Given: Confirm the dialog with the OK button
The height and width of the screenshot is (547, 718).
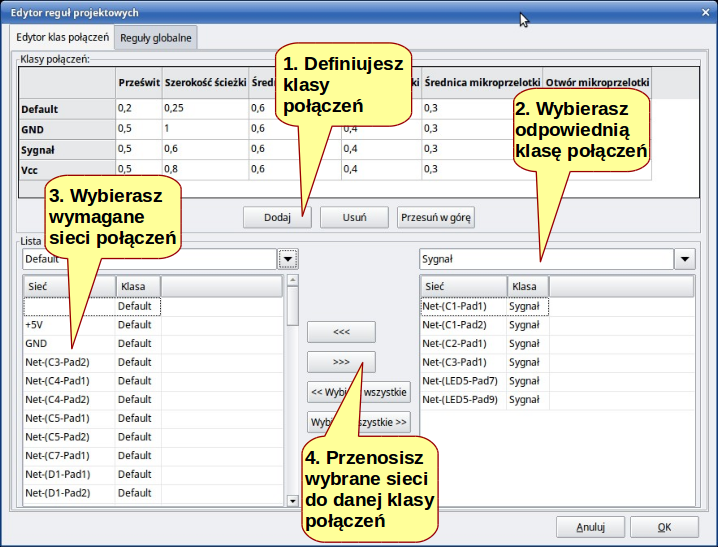Looking at the screenshot, I should pos(664,527).
